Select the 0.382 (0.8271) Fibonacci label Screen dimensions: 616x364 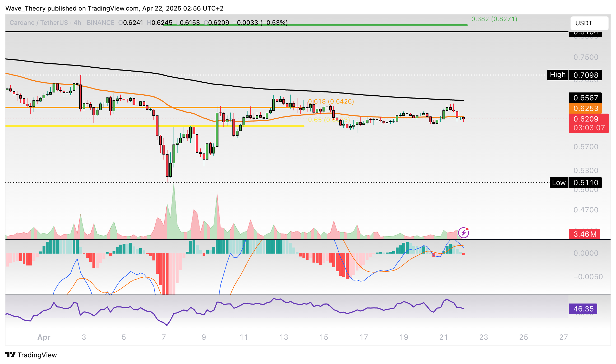tap(494, 19)
